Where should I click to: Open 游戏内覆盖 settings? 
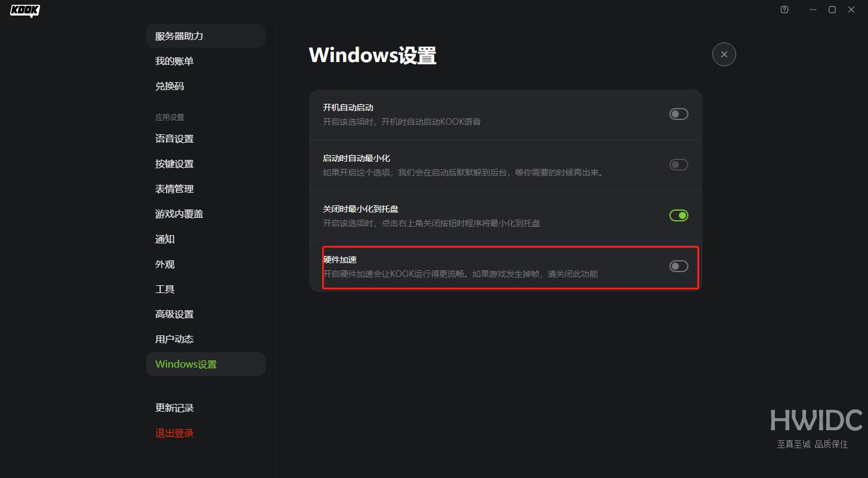206,214
